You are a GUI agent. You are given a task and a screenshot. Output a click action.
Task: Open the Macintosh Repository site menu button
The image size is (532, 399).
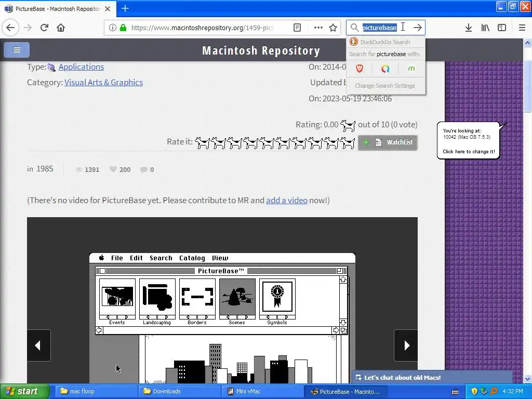pos(16,49)
